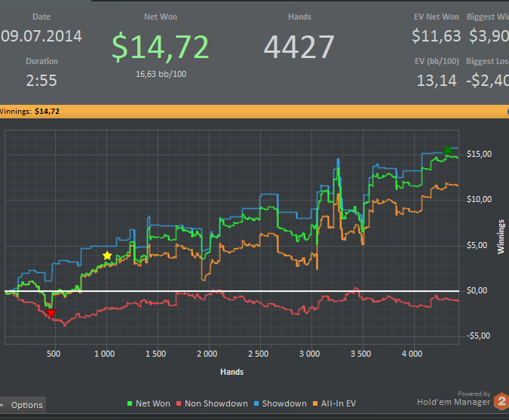Click the Net Won header label
The width and height of the screenshot is (509, 420).
point(161,17)
